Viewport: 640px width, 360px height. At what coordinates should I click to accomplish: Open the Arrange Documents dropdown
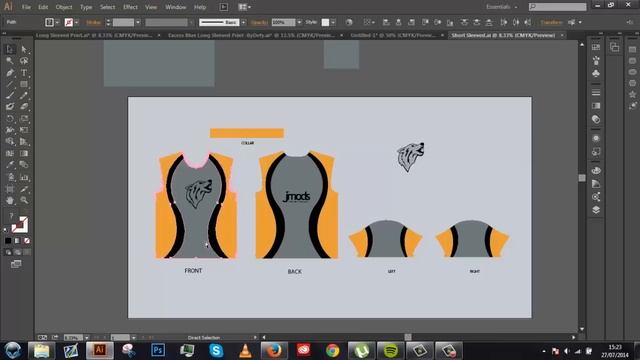tap(244, 7)
